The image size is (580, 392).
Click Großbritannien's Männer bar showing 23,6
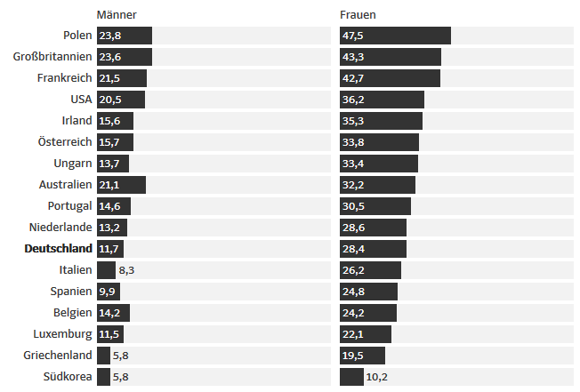[x=125, y=57]
